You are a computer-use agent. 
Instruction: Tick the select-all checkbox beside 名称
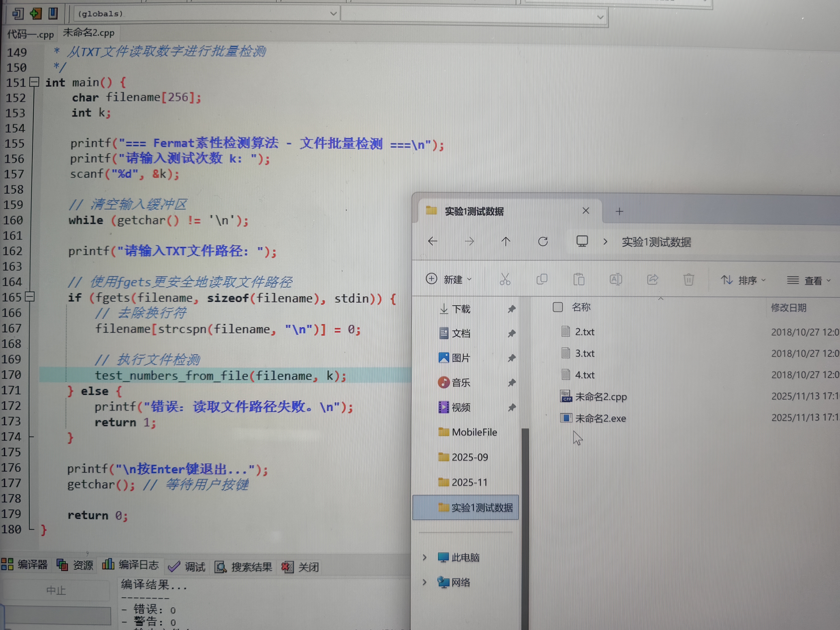[558, 307]
